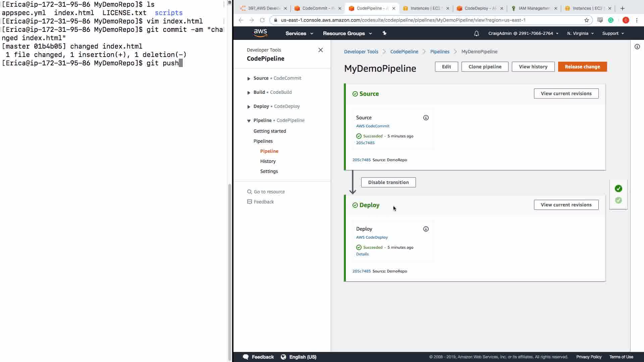Open info panel icon at right edge
Screen dimensions: 644x362
(x=637, y=47)
